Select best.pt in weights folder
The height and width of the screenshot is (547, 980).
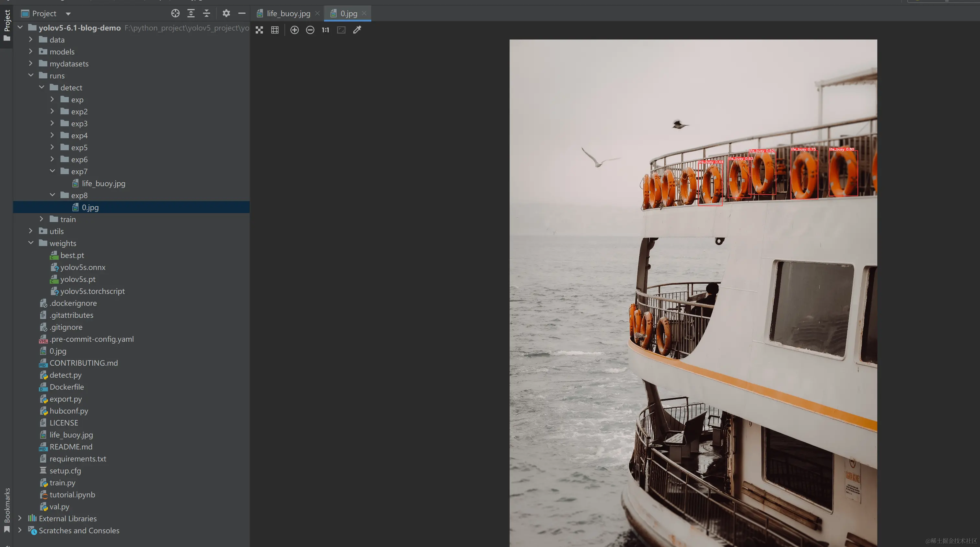click(72, 256)
